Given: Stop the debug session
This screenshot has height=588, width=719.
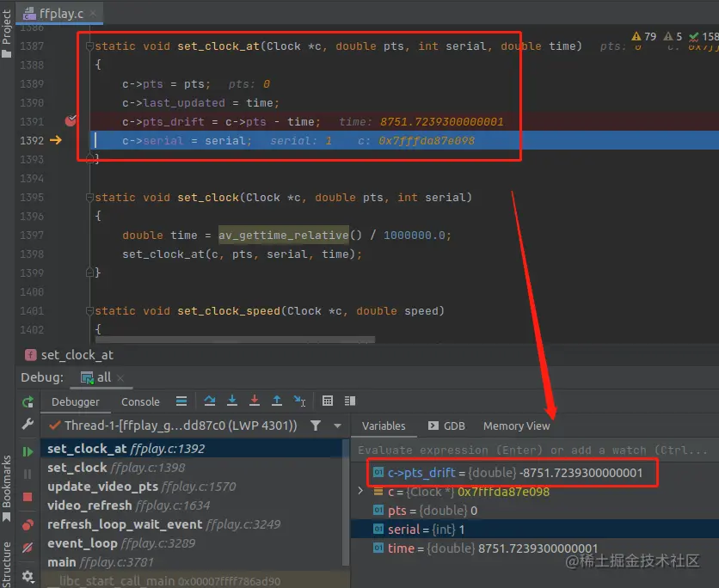Looking at the screenshot, I should 28,497.
